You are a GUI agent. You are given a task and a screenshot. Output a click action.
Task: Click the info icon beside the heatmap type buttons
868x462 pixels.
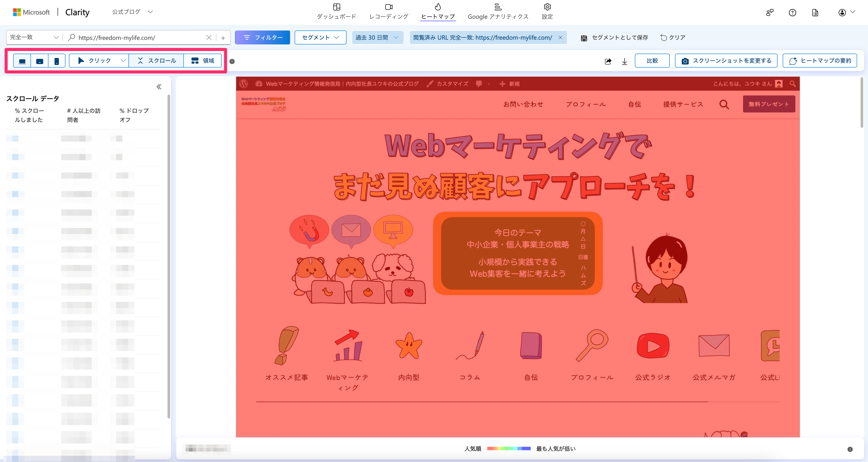coord(232,61)
